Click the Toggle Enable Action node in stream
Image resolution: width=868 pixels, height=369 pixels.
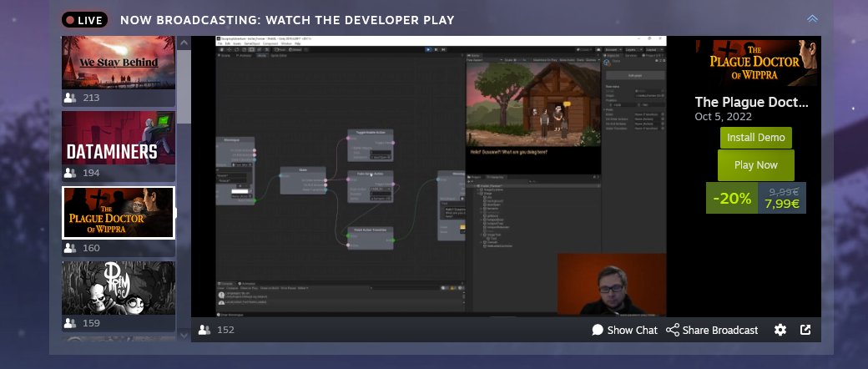371,146
